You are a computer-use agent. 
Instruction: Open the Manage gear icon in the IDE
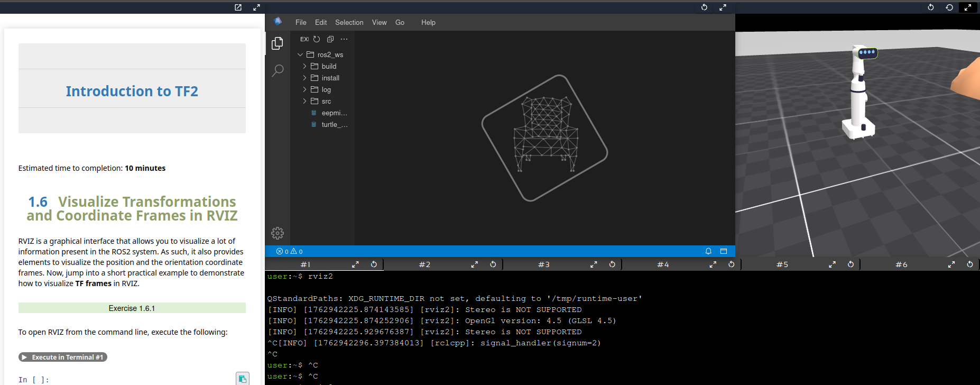coord(278,233)
